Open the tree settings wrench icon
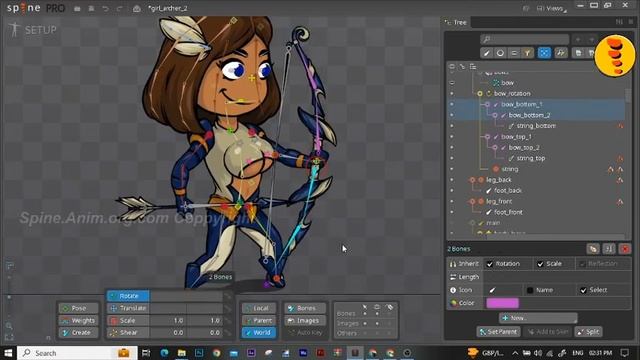Screen dimensions: 640x360 point(561,53)
